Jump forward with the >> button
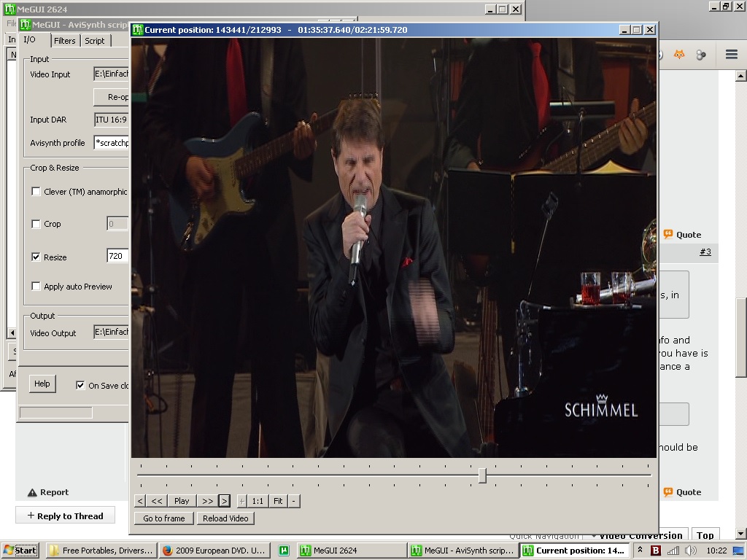 pos(207,501)
